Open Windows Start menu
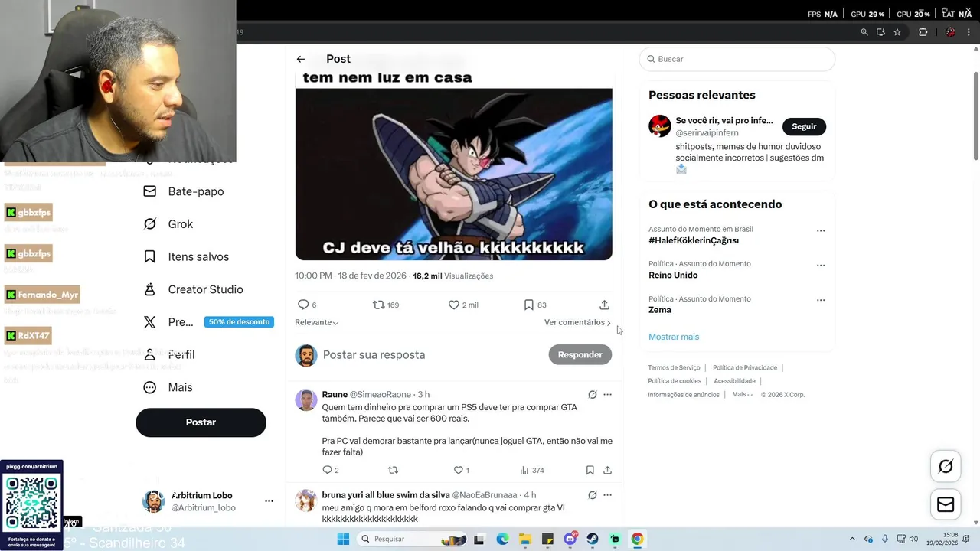 (x=343, y=539)
